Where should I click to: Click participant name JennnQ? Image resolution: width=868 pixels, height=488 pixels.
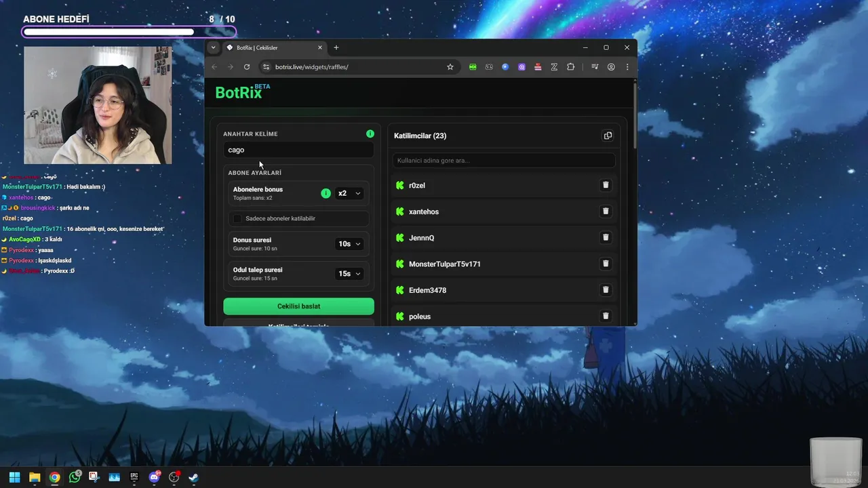[x=421, y=238]
